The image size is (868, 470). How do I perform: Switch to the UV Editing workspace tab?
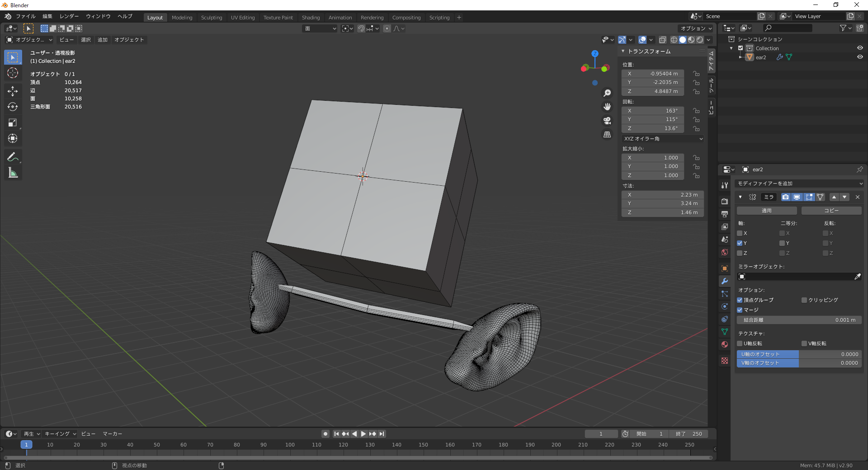click(x=243, y=18)
